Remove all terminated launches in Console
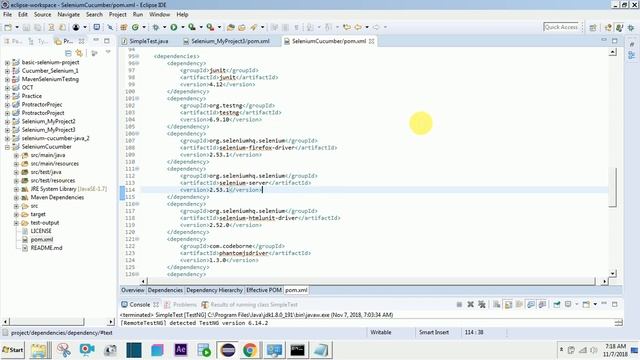Image resolution: width=640 pixels, height=360 pixels. coord(482,304)
